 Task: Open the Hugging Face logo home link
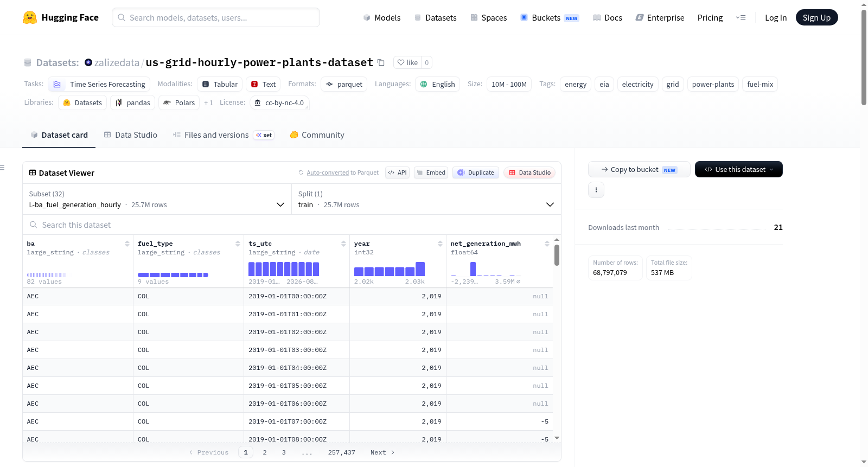tap(61, 17)
